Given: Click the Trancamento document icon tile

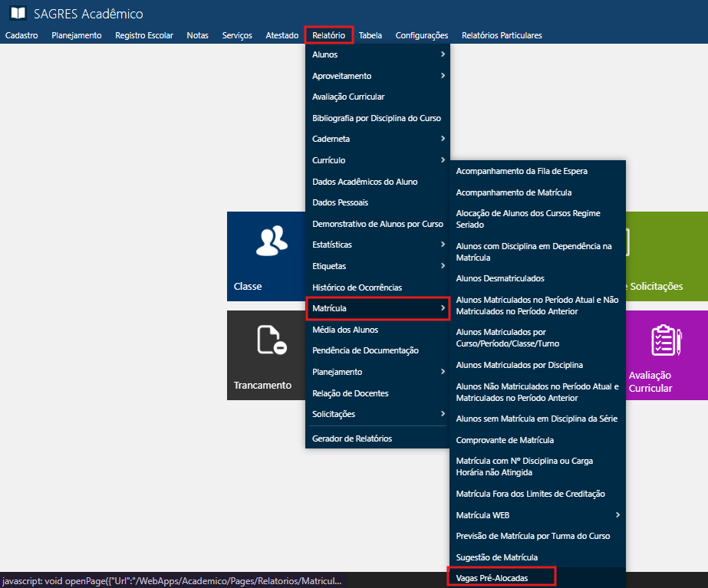Looking at the screenshot, I should point(265,354).
